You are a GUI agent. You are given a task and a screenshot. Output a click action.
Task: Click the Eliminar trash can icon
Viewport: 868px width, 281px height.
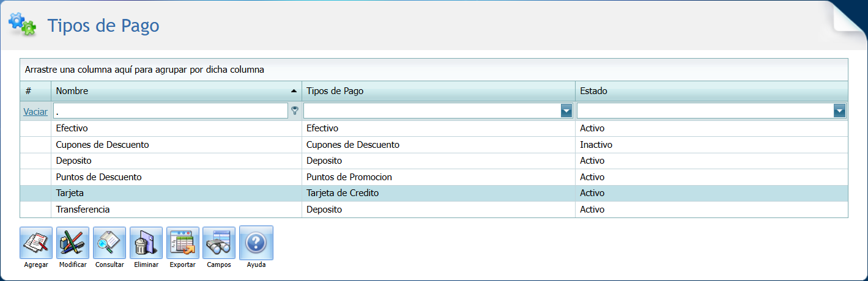(x=146, y=243)
